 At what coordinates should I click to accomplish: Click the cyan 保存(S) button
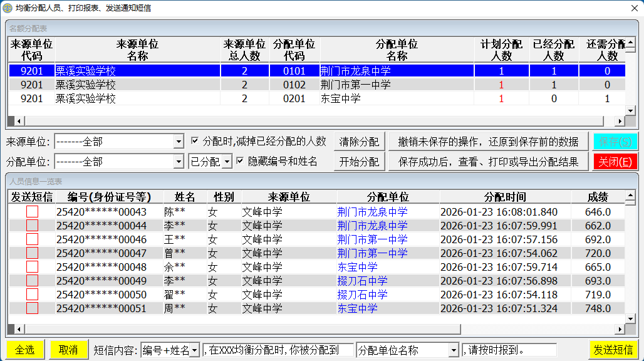(x=616, y=140)
